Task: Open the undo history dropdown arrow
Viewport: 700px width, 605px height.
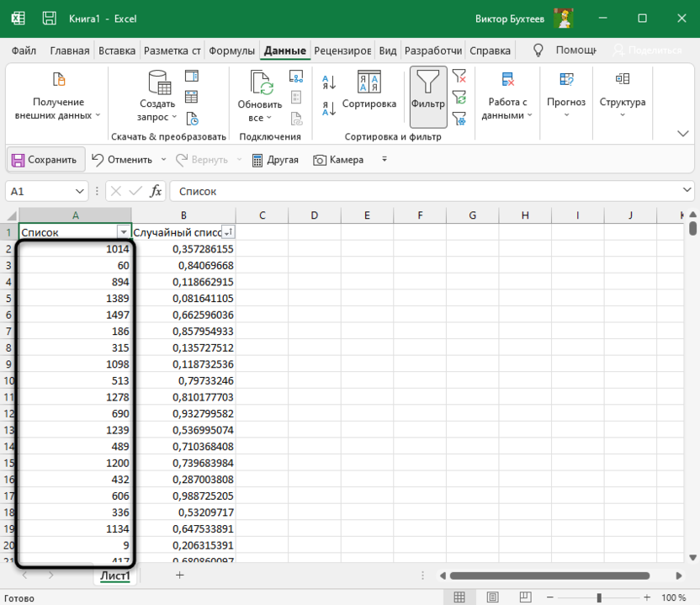Action: tap(163, 159)
